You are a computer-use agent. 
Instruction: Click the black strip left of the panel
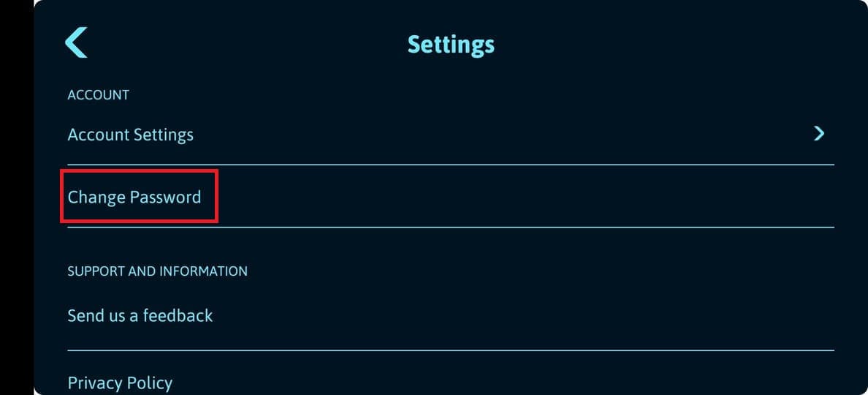(x=16, y=197)
